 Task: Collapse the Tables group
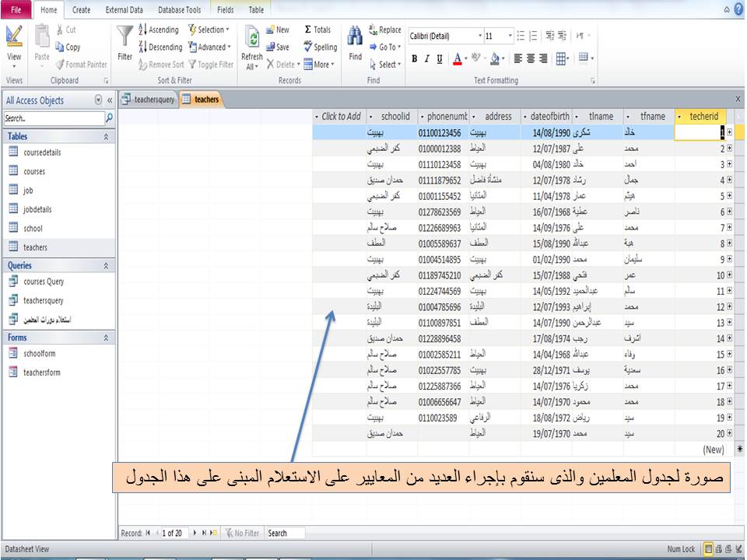tap(106, 137)
